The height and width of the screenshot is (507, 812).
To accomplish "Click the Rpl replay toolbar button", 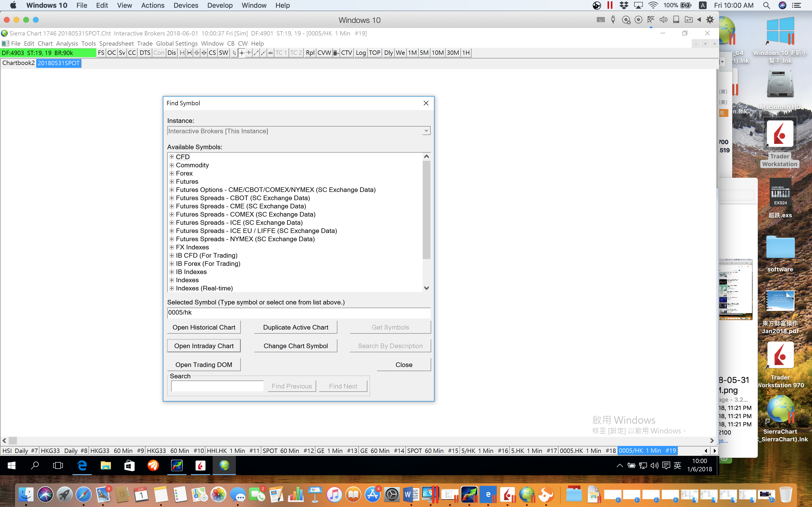I will point(310,53).
